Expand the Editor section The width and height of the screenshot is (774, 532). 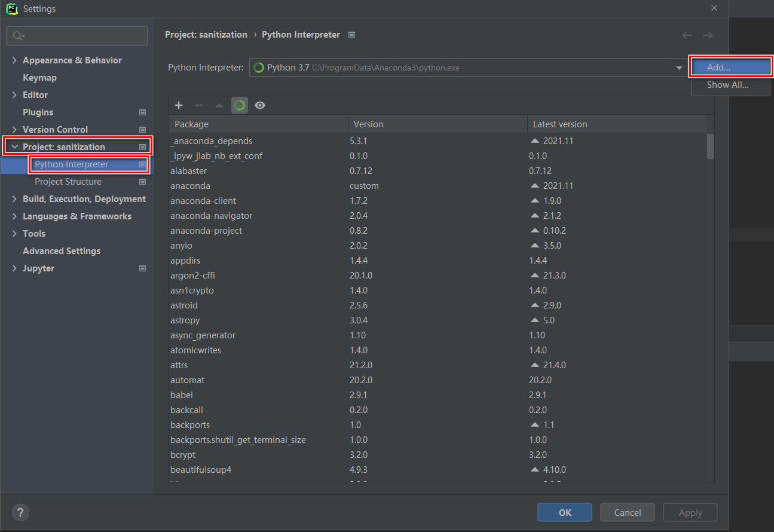[15, 95]
